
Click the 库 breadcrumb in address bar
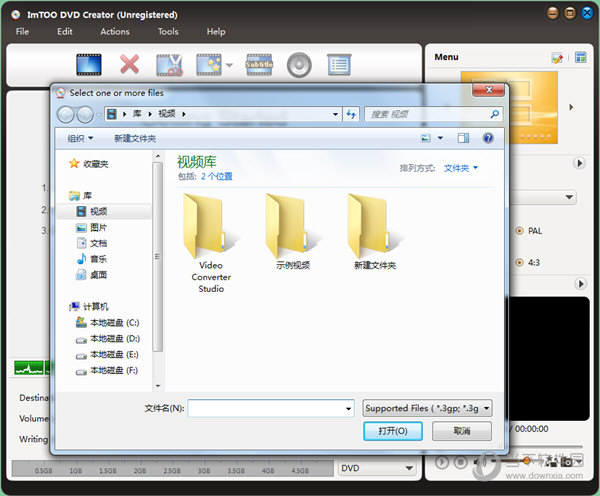[x=137, y=114]
